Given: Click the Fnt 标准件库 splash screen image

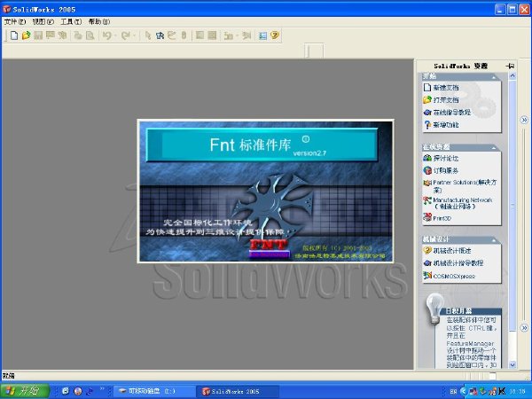Looking at the screenshot, I should click(266, 191).
